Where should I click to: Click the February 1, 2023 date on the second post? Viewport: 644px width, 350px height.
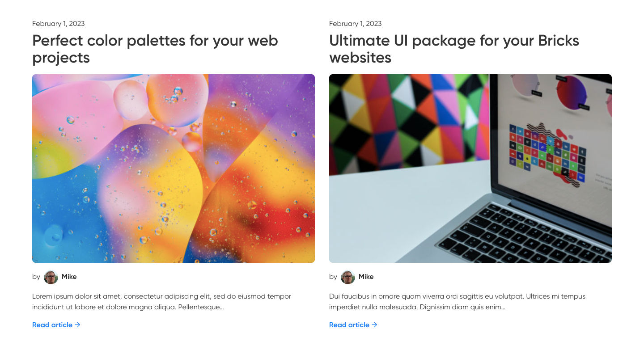click(356, 24)
